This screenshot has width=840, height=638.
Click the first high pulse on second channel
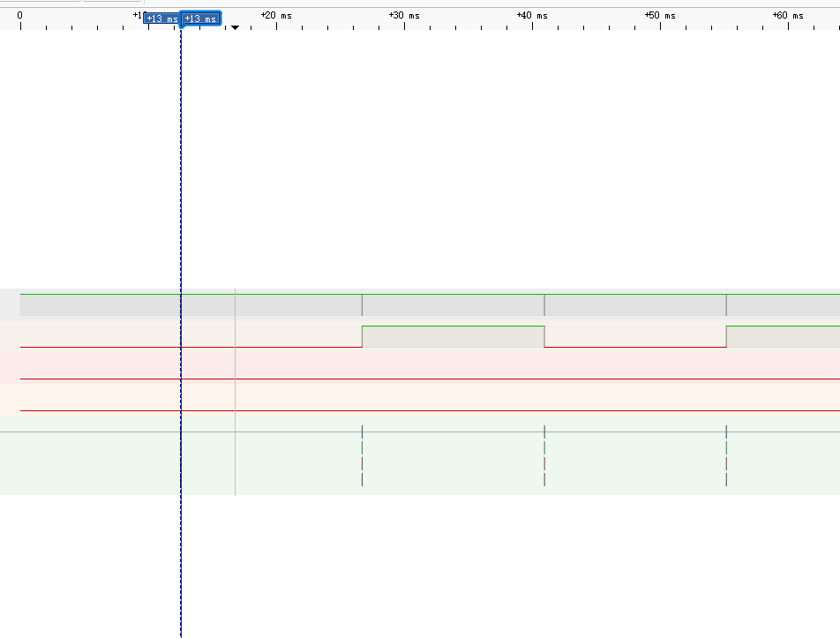click(x=454, y=336)
